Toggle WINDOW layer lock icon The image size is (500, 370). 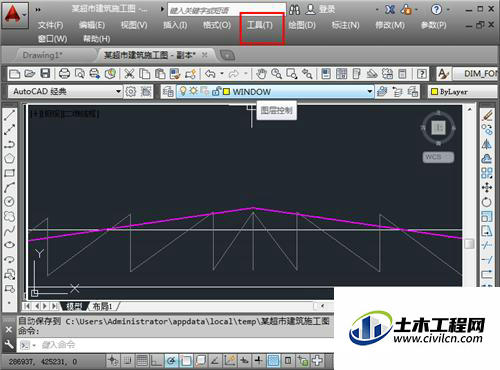216,91
